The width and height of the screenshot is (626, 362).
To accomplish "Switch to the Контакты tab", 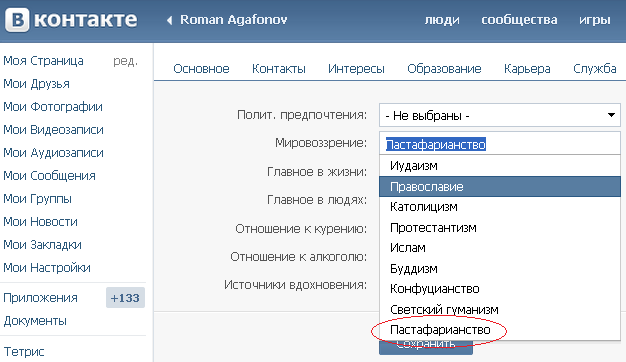I will 279,69.
